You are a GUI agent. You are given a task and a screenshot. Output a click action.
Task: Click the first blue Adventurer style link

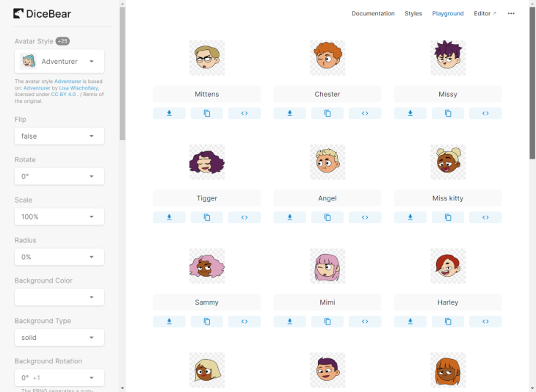tap(68, 81)
